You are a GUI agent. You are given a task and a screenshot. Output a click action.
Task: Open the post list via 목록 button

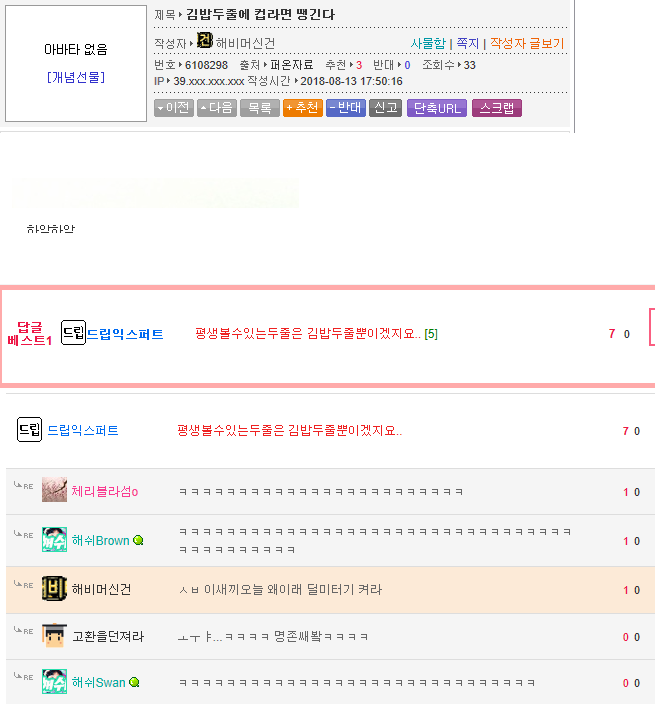(x=259, y=108)
